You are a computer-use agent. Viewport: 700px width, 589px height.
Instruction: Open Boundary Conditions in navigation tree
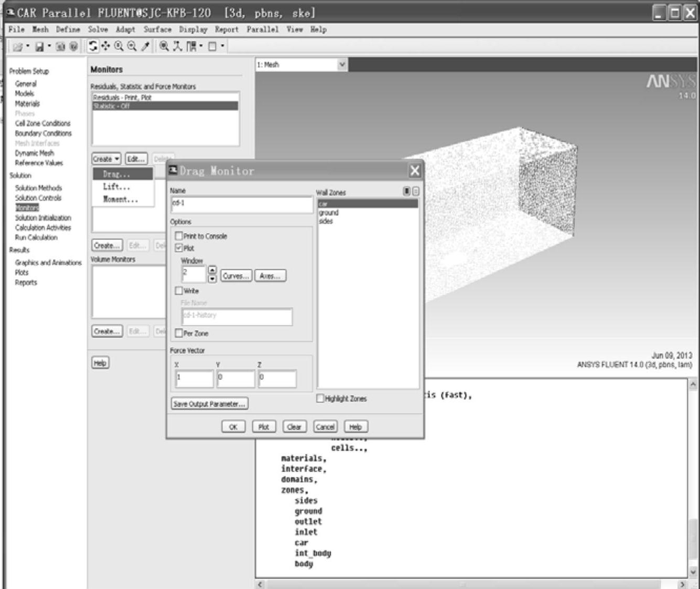[43, 133]
